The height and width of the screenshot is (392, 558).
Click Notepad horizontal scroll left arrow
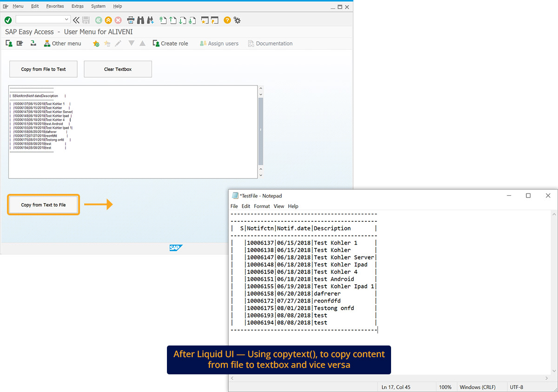[x=233, y=378]
